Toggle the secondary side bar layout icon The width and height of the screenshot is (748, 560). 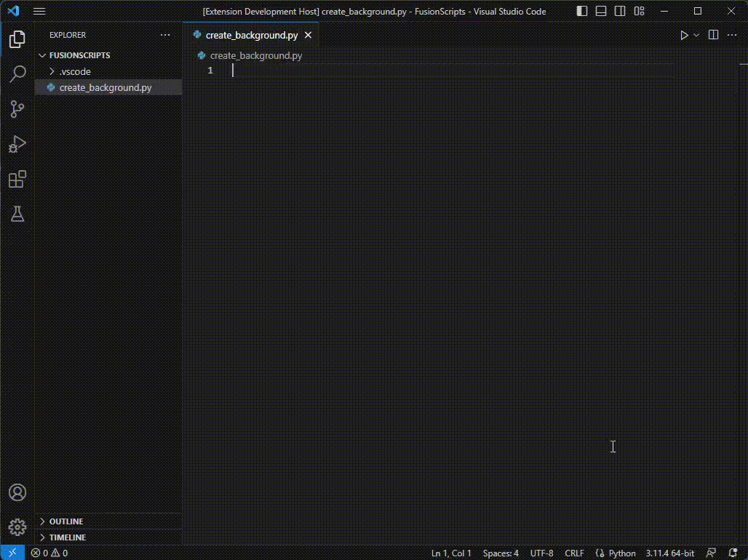point(620,11)
